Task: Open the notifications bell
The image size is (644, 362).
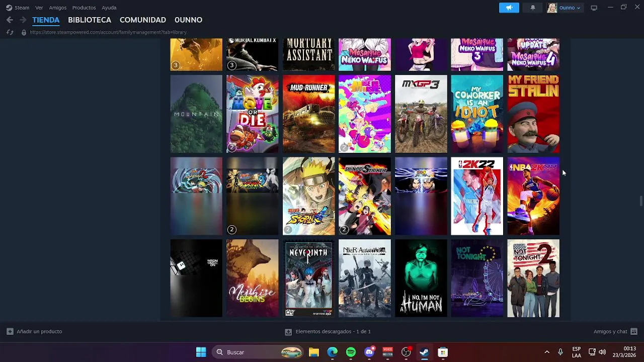Action: point(533,8)
